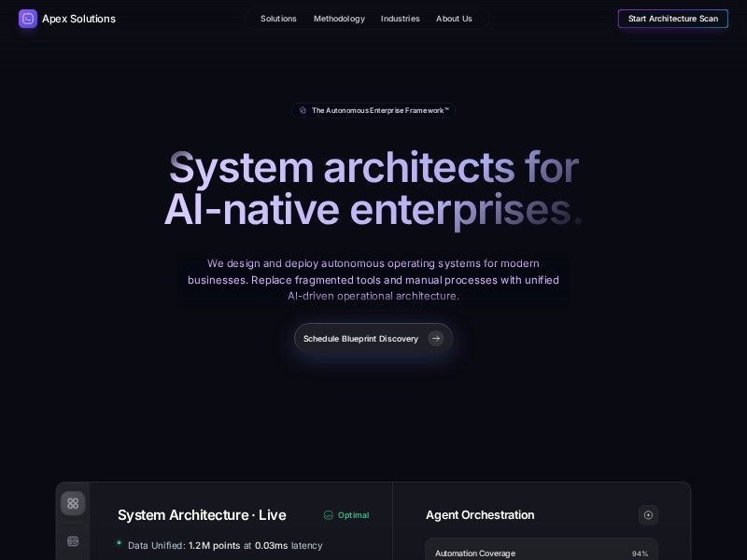Click arrow icon on Schedule Blueprint Discovery

click(x=436, y=339)
